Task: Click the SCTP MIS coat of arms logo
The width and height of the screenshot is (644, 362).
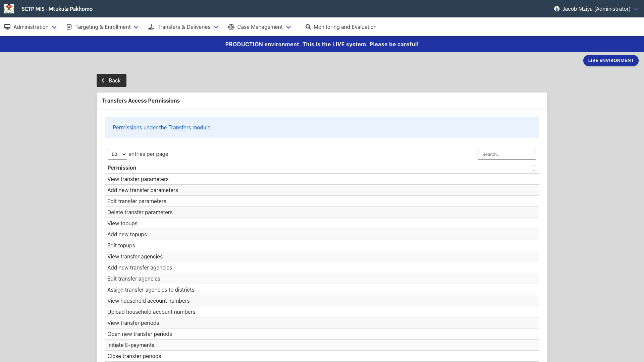Action: [x=9, y=9]
